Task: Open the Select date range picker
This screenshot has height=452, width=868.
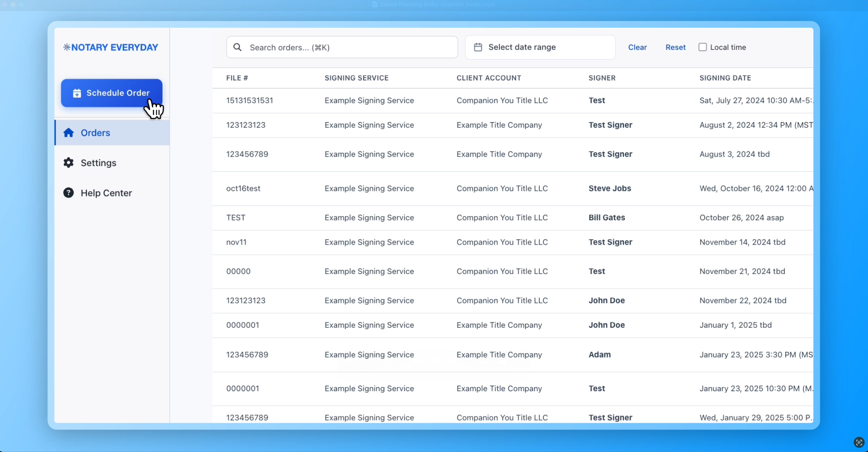Action: [540, 47]
